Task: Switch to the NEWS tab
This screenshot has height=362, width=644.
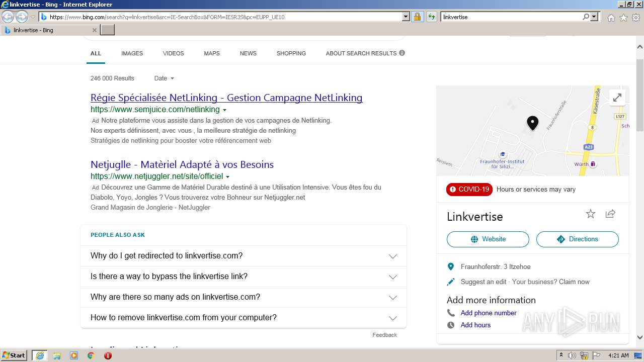Action: coord(248,53)
